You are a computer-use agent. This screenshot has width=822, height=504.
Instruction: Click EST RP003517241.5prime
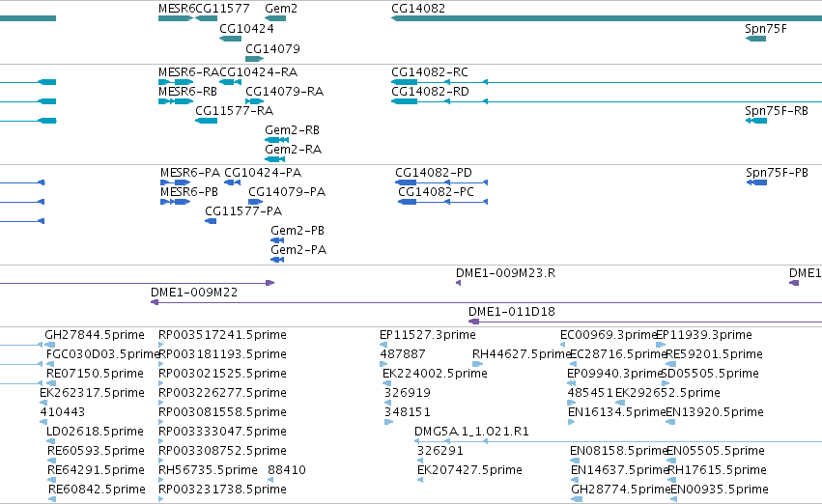(x=222, y=335)
